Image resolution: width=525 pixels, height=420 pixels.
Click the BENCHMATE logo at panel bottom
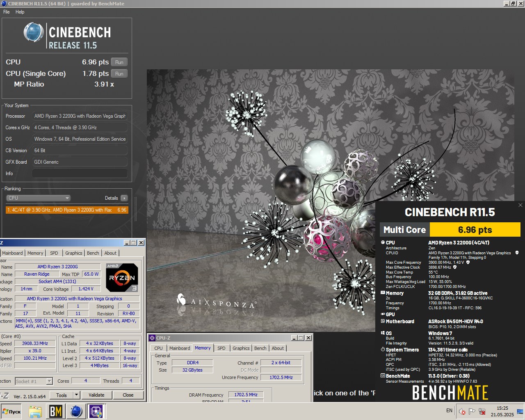coord(450,393)
